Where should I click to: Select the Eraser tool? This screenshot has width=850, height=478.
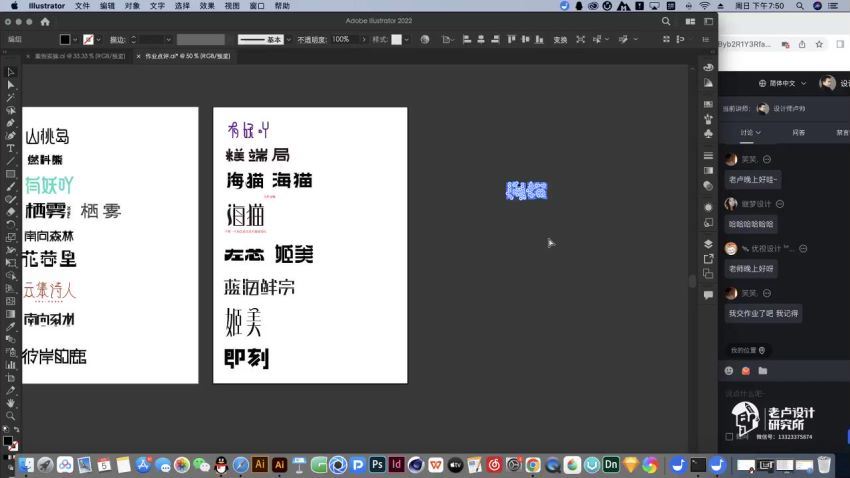click(10, 212)
